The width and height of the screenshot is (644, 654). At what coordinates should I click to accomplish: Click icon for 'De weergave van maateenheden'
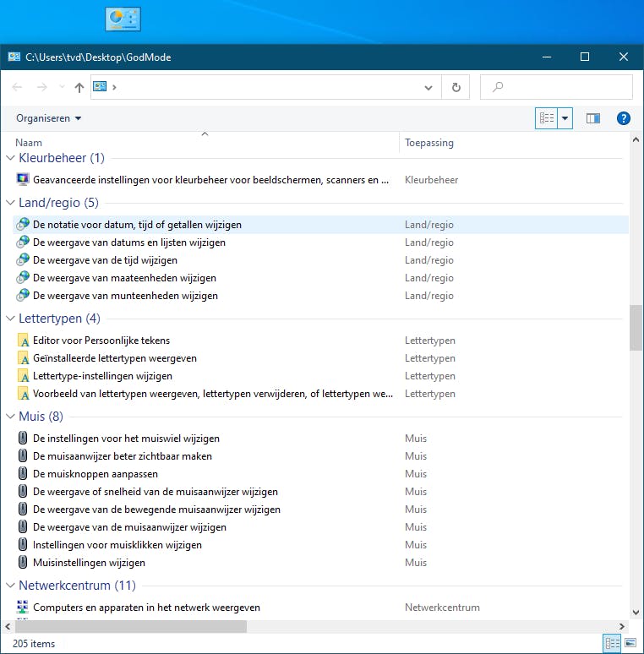[x=23, y=277]
